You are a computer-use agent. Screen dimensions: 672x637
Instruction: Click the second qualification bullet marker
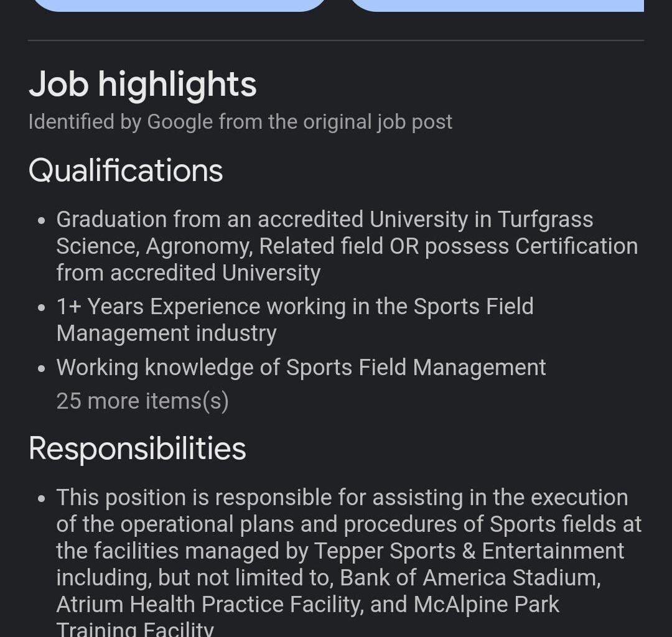pyautogui.click(x=42, y=307)
